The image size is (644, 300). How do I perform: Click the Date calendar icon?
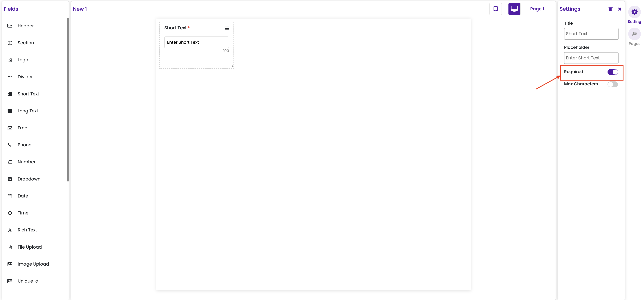(10, 196)
